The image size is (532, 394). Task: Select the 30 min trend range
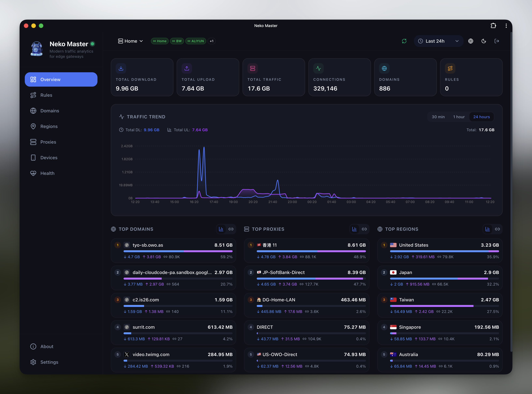(x=438, y=117)
